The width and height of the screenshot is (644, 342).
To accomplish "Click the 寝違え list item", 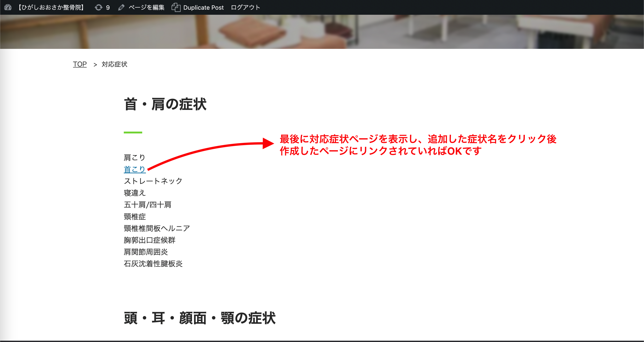I will point(135,193).
